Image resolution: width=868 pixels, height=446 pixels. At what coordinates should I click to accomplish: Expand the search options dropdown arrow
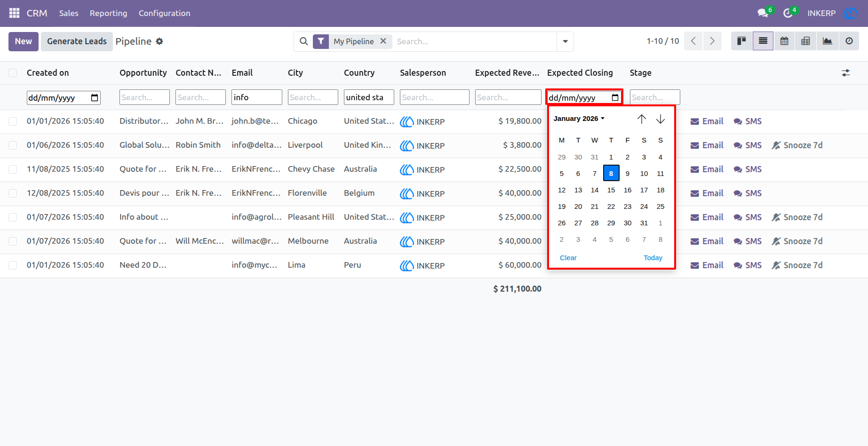[x=565, y=41]
